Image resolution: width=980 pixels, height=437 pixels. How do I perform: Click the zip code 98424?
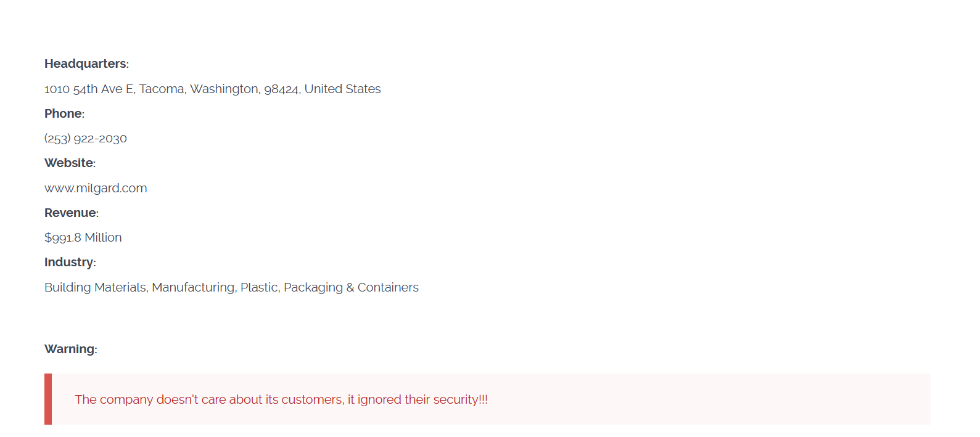pyautogui.click(x=281, y=89)
